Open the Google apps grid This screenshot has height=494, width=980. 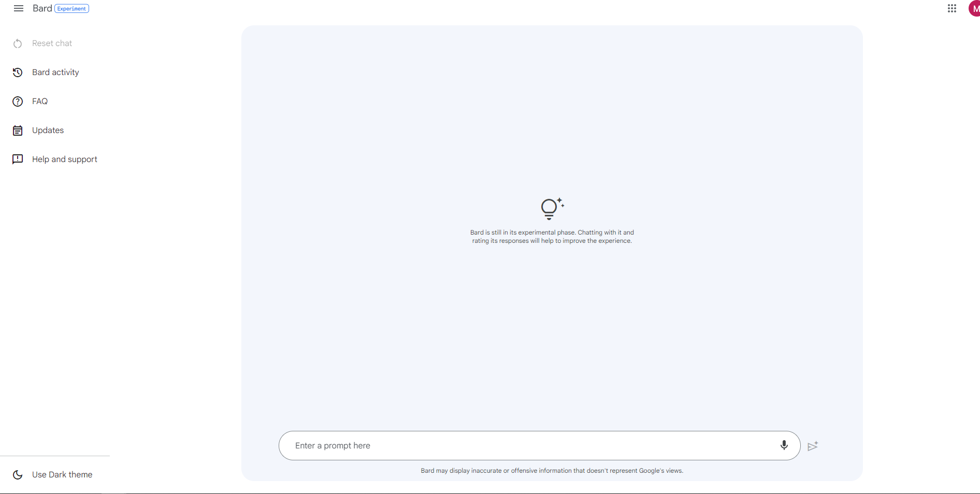[x=952, y=8]
